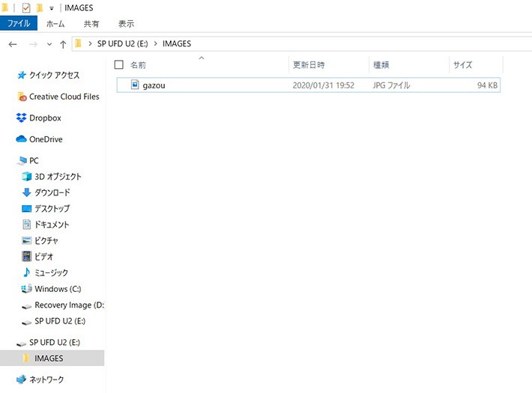Sort files by 更新日時 column header
The height and width of the screenshot is (393, 532).
coord(309,65)
